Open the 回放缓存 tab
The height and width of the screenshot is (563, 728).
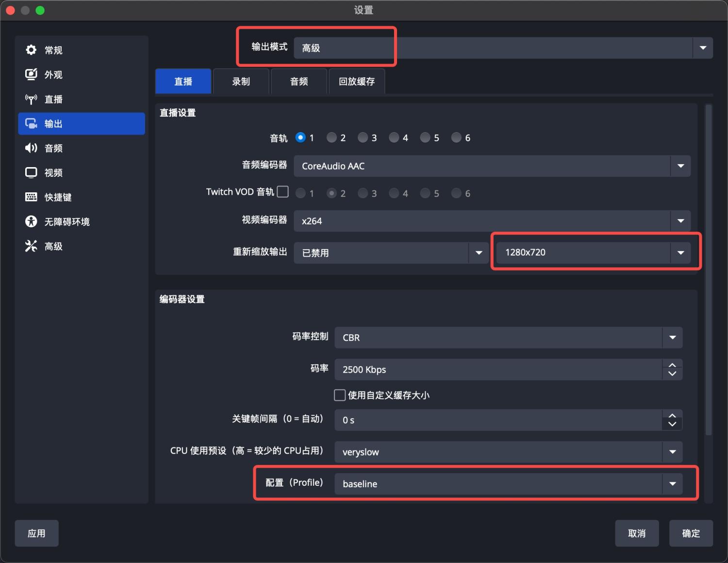pos(356,81)
